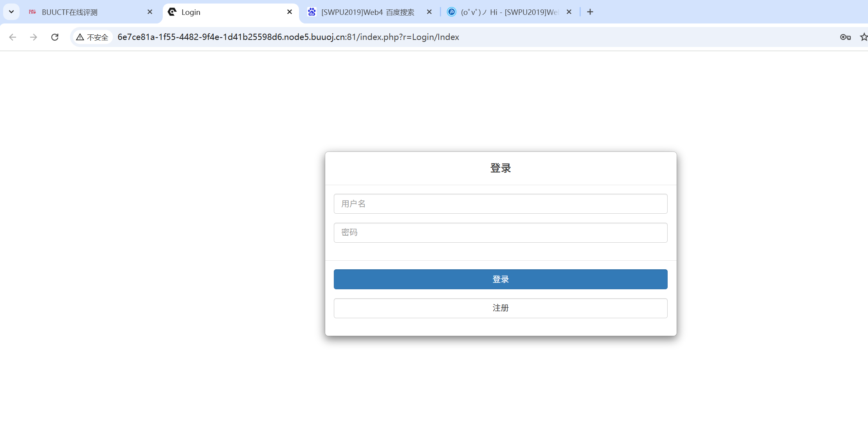
Task: Click the browser back arrow
Action: coord(13,37)
